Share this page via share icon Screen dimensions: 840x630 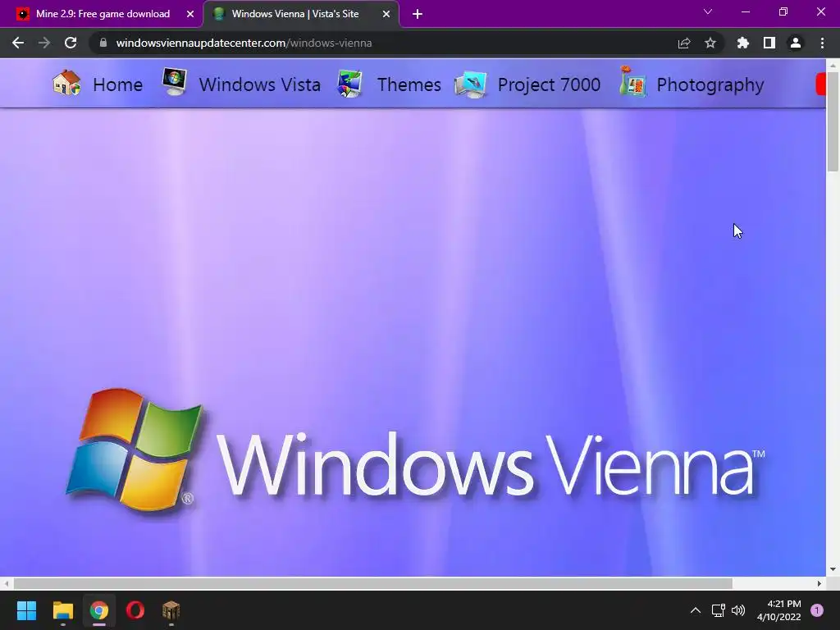pos(684,43)
